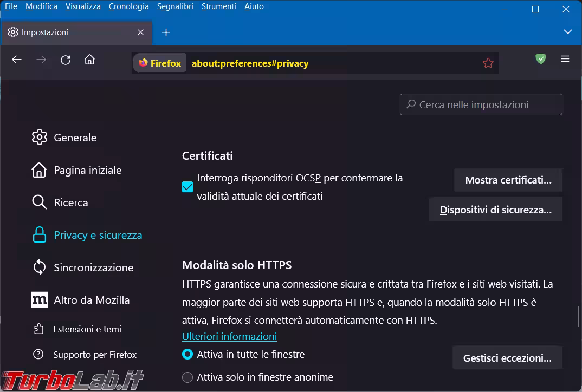
Task: Open the green shield extension icon
Action: pyautogui.click(x=540, y=59)
